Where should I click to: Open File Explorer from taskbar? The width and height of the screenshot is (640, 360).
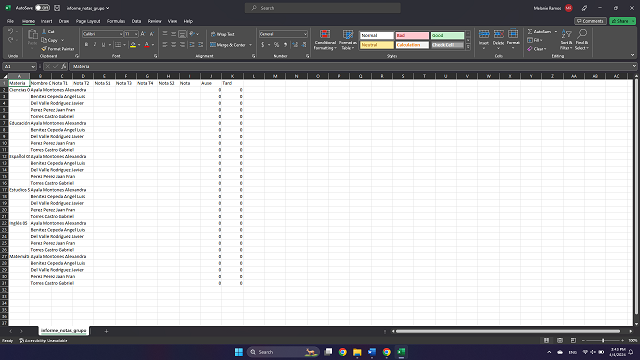pos(357,352)
